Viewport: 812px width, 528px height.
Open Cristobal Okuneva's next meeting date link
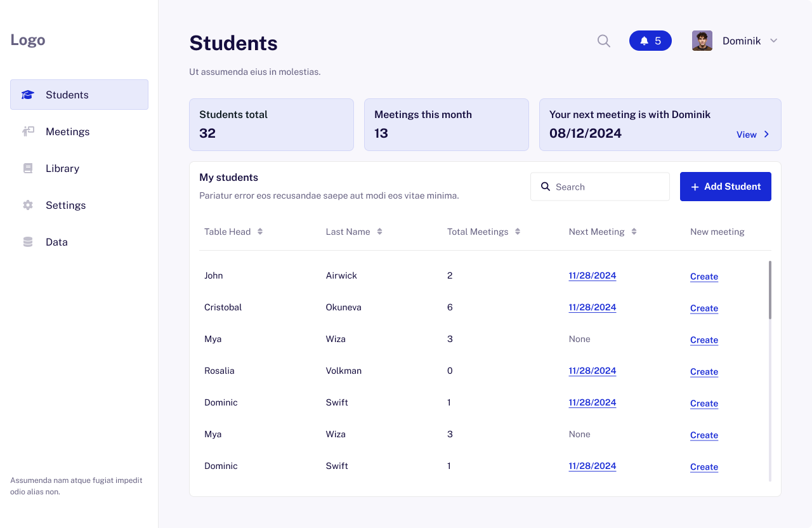(x=592, y=307)
